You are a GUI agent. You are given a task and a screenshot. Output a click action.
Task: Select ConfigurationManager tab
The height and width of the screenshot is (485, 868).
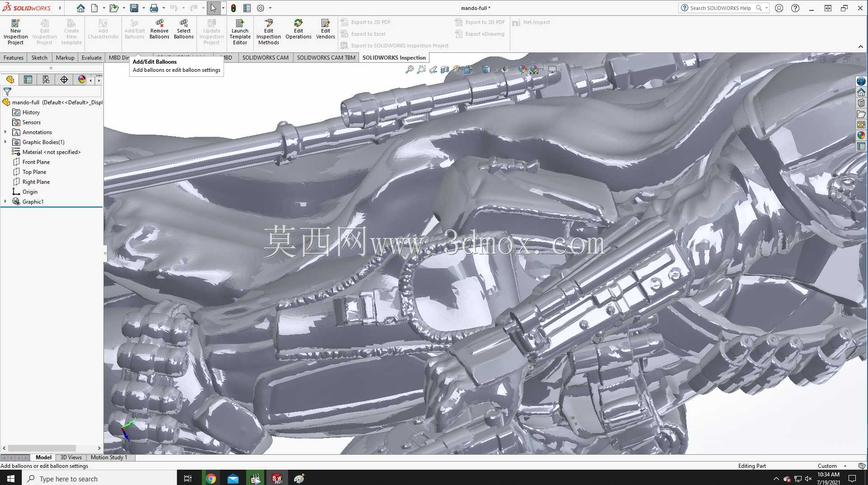[x=46, y=79]
